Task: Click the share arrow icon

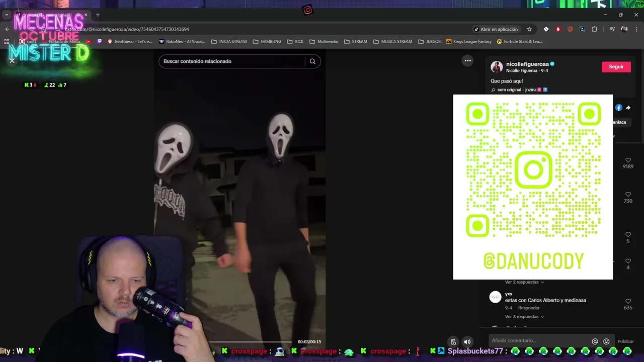Action: point(628,108)
